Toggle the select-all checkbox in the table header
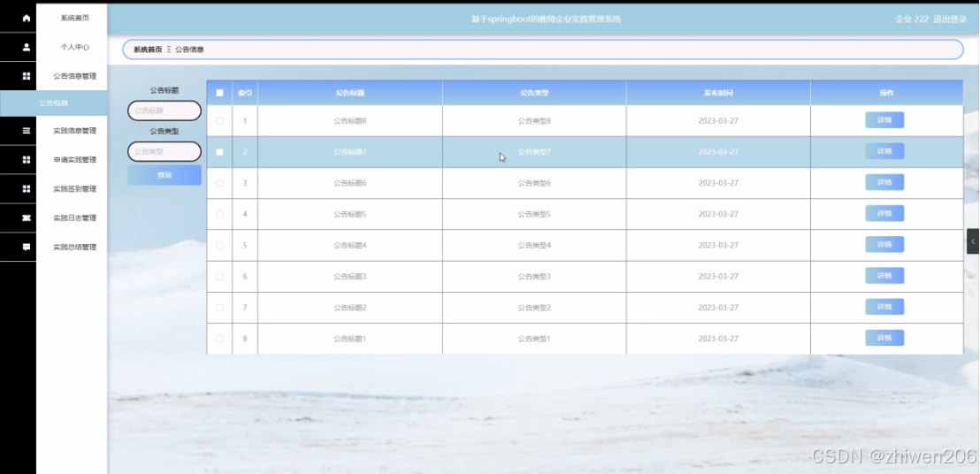Image resolution: width=980 pixels, height=474 pixels. pyautogui.click(x=219, y=93)
